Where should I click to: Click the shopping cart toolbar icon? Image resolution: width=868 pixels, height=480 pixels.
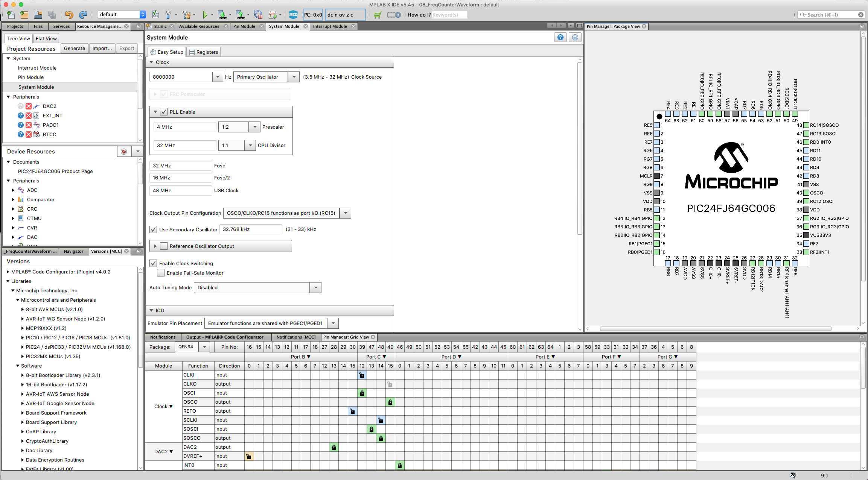click(378, 15)
